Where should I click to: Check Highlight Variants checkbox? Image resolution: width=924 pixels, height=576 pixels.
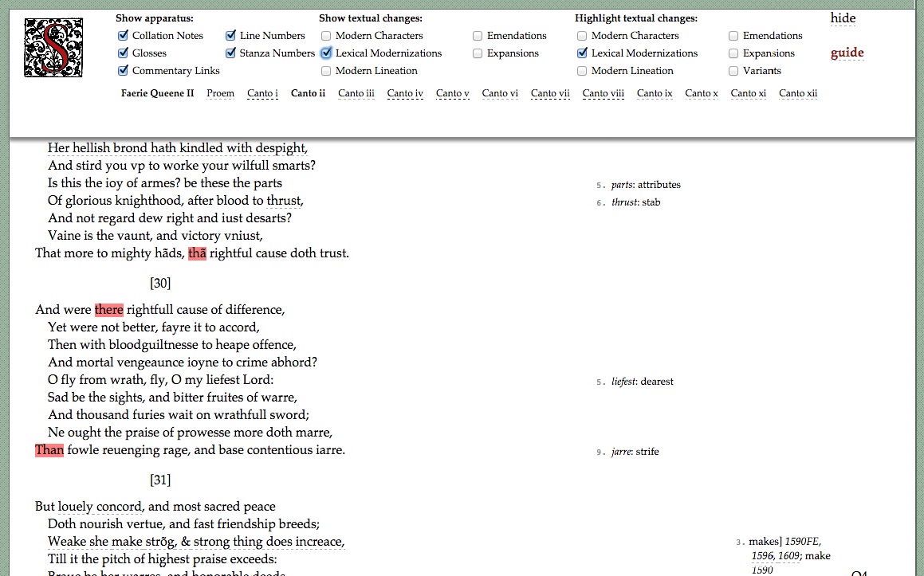[x=733, y=71]
